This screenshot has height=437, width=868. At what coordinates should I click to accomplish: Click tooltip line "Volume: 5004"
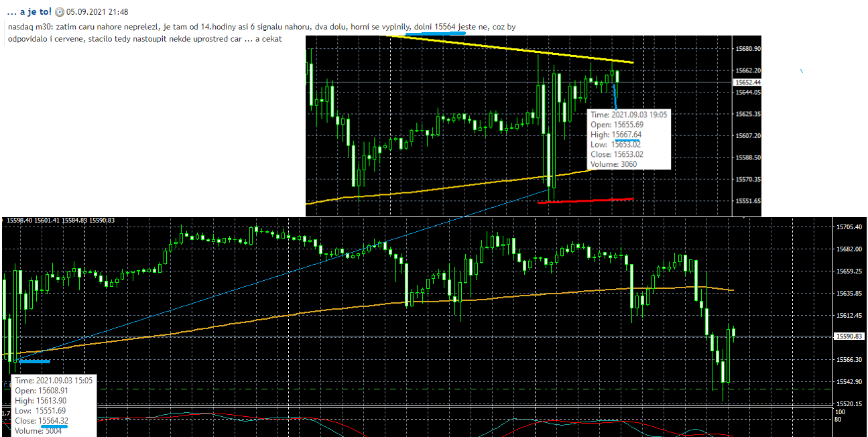[x=38, y=431]
